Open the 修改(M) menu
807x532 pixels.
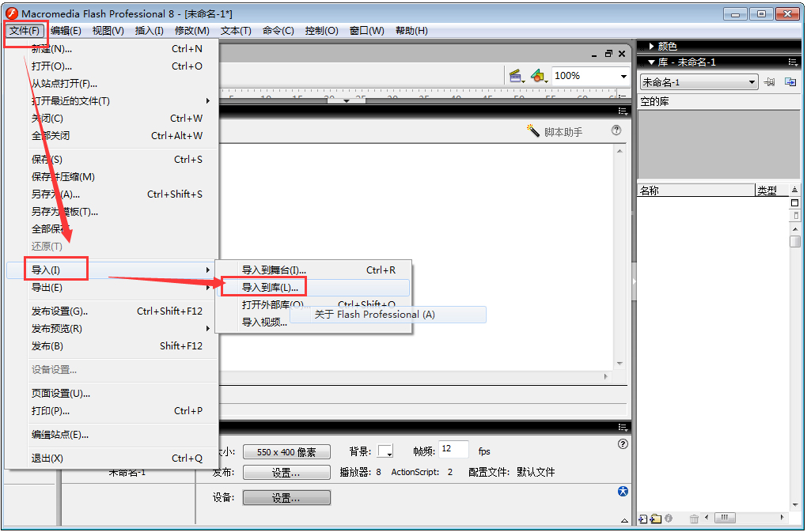point(192,30)
